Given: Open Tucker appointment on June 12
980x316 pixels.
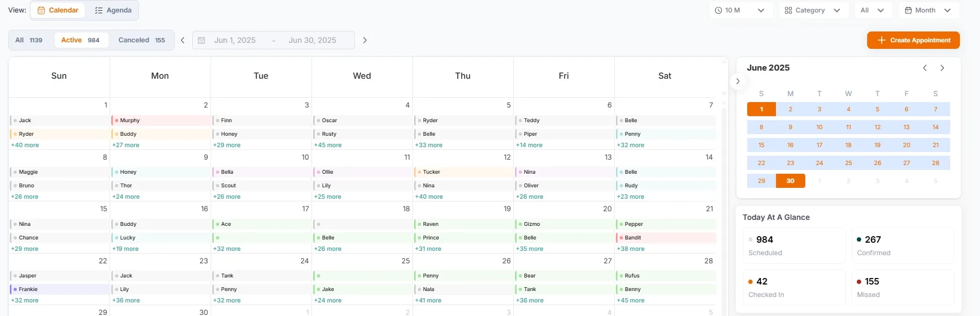Looking at the screenshot, I should pos(463,172).
